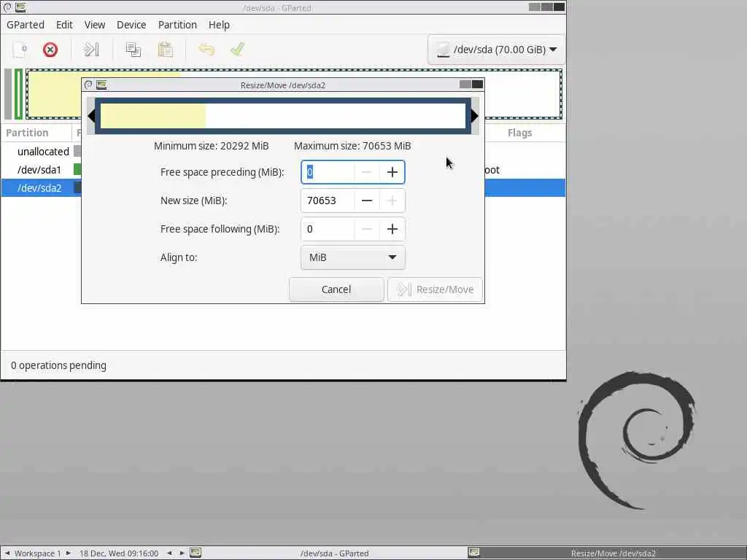Click the Resize/Move dialog window menu icon
Image resolution: width=747 pixels, height=560 pixels.
101,85
